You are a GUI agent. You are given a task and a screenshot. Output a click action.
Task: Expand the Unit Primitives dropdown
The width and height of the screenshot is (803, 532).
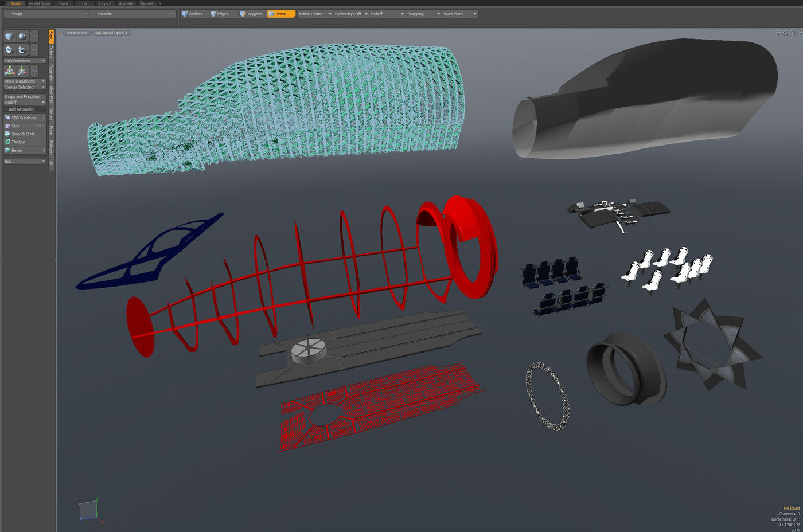click(25, 60)
